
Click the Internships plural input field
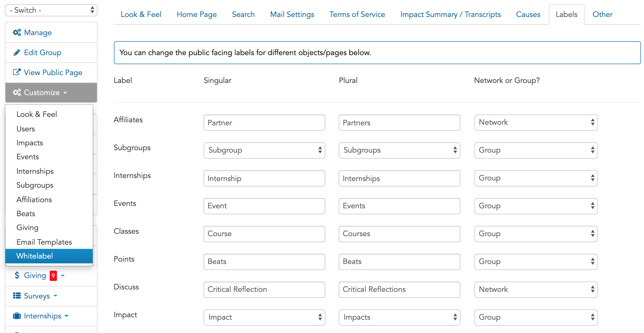coord(400,178)
